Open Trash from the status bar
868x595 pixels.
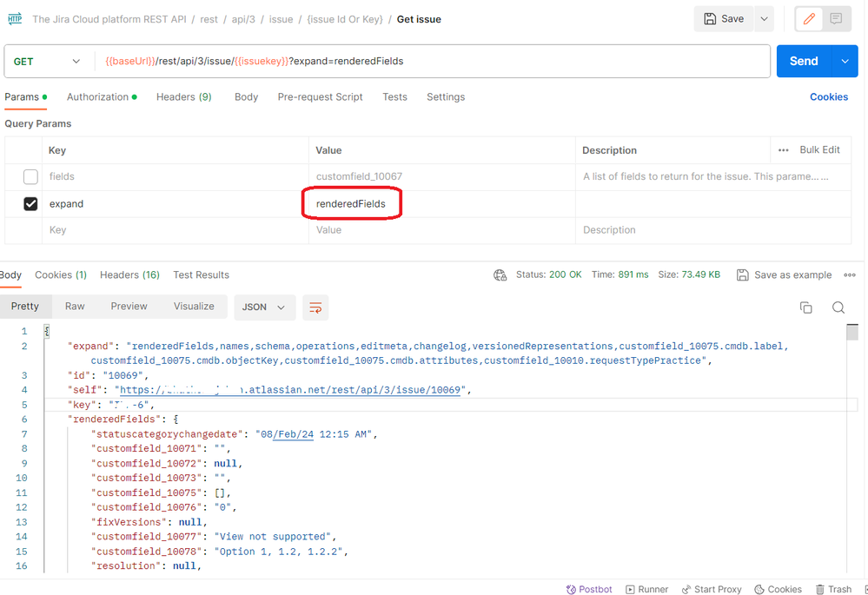[833, 590]
